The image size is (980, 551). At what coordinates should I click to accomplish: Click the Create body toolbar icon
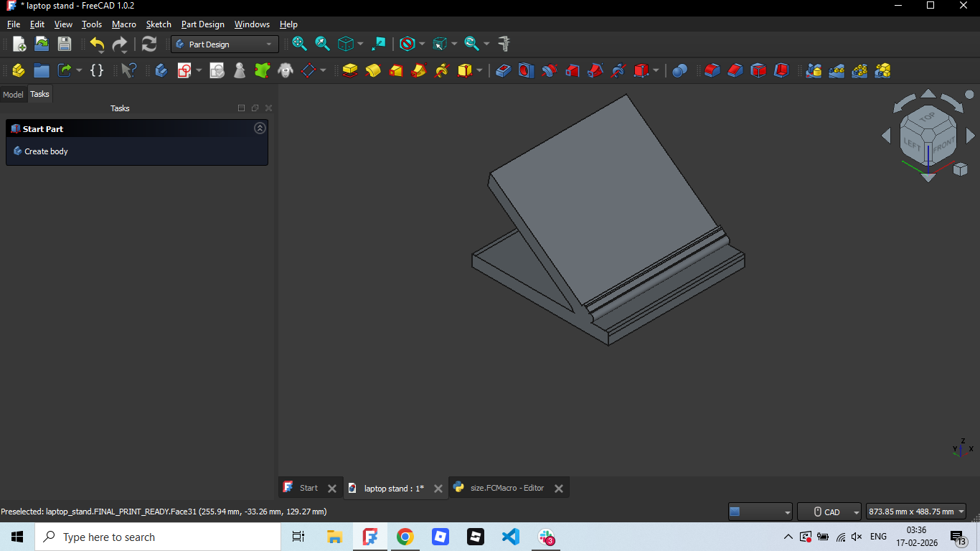(161, 70)
